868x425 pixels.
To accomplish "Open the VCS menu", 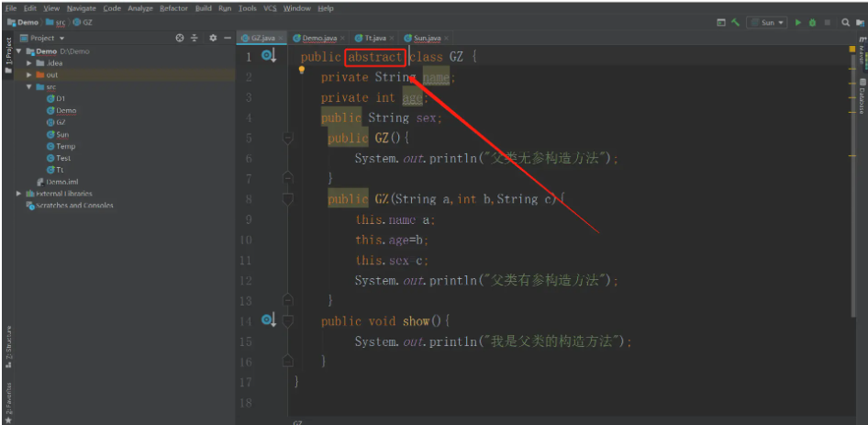I will point(270,8).
